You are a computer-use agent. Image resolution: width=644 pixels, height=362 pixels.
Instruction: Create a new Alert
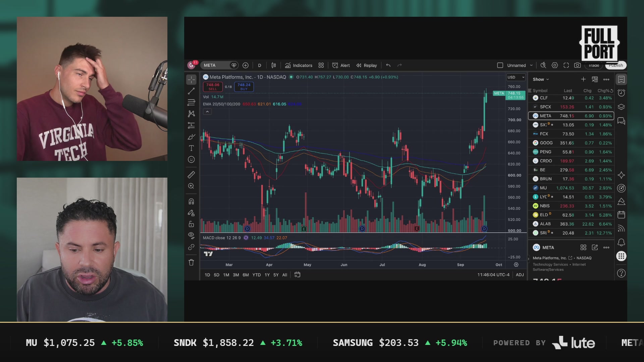pos(341,65)
